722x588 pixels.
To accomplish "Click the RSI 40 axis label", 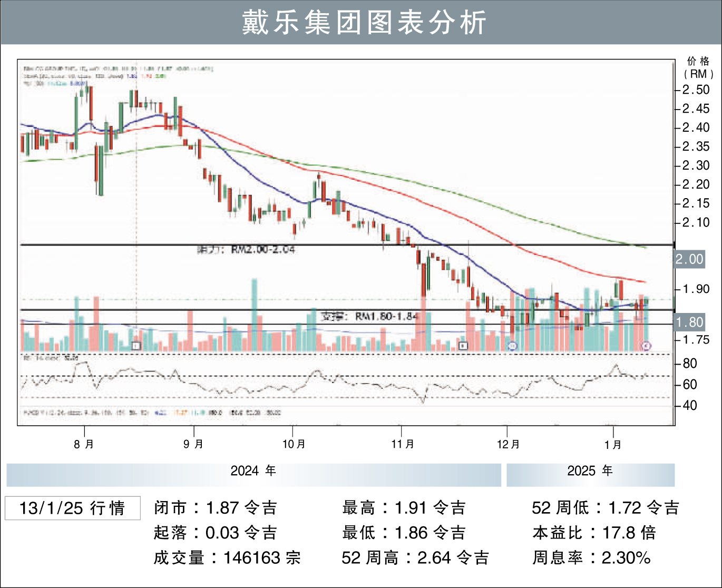I will (x=690, y=406).
